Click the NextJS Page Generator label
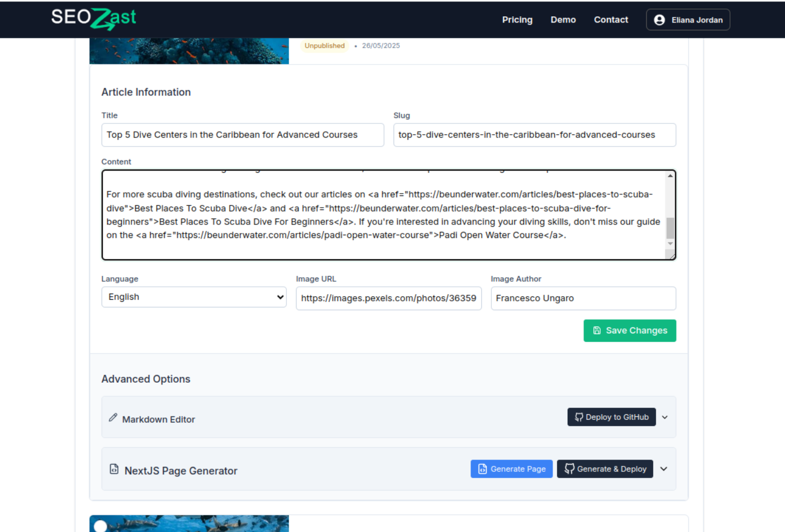785x532 pixels. click(x=181, y=471)
